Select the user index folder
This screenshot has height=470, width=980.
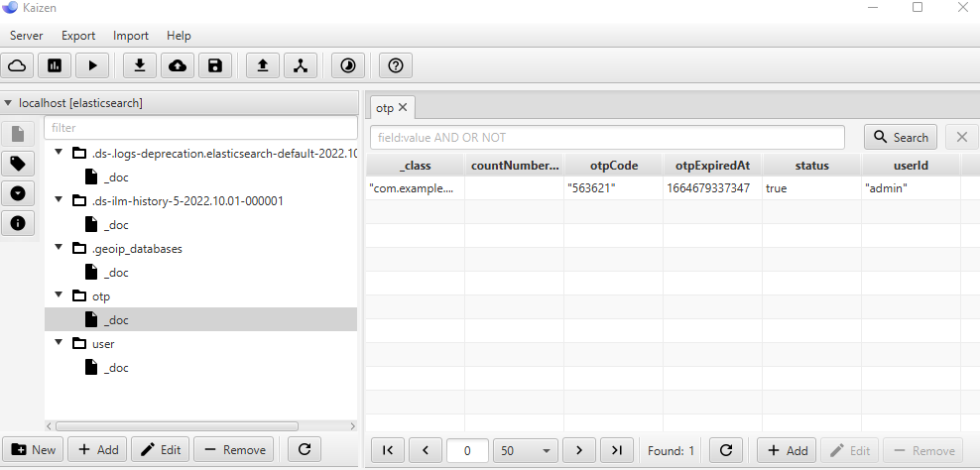point(103,344)
